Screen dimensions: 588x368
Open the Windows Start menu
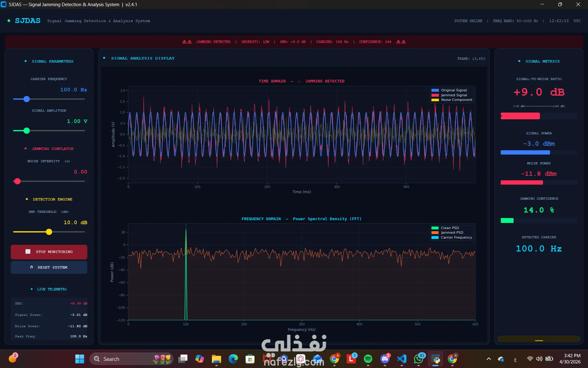click(80, 359)
